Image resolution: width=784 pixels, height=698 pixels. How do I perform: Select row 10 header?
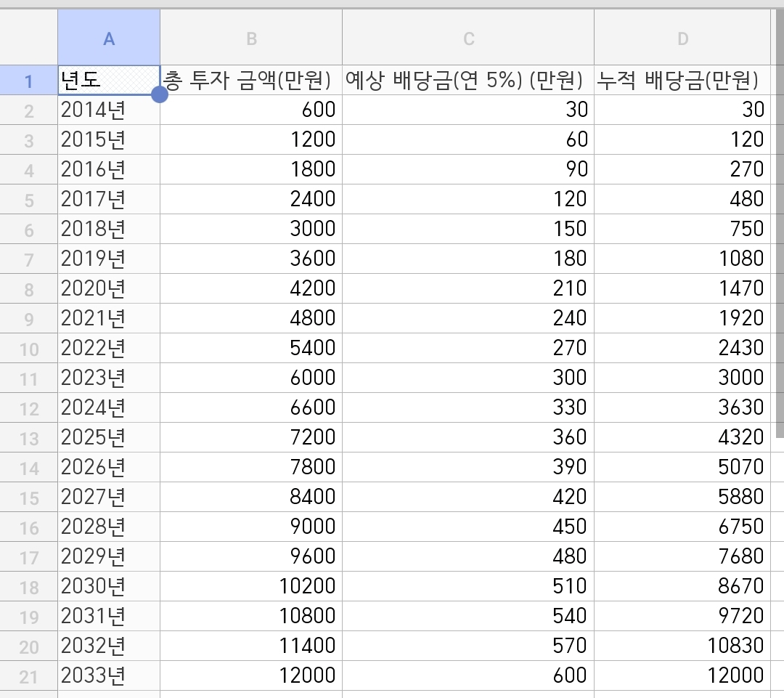[x=28, y=348]
